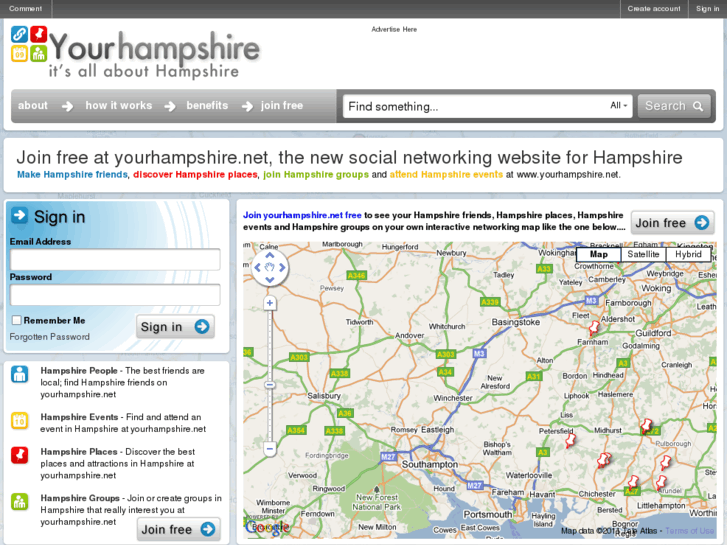Open the benefits menu item
The height and width of the screenshot is (545, 727).
click(x=207, y=106)
